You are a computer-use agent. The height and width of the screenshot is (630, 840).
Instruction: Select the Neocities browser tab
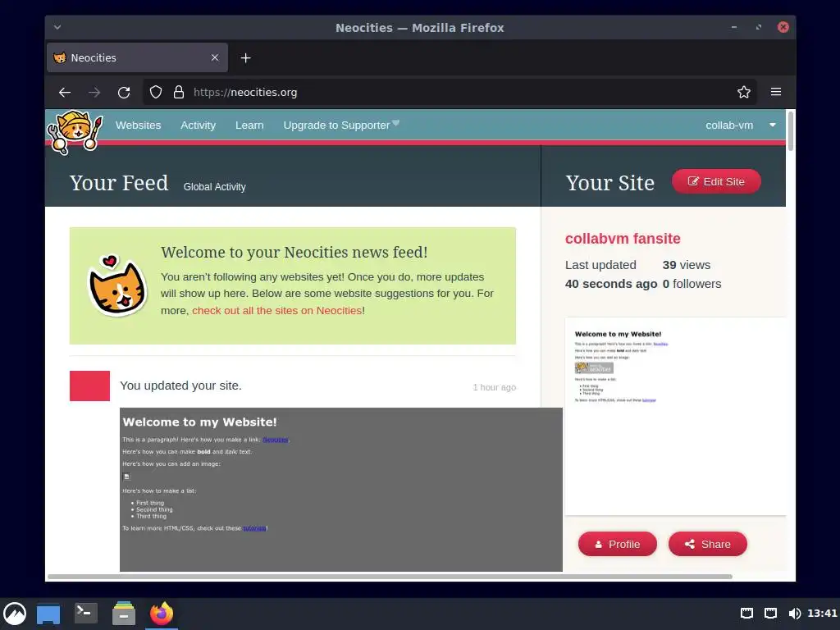[137, 57]
